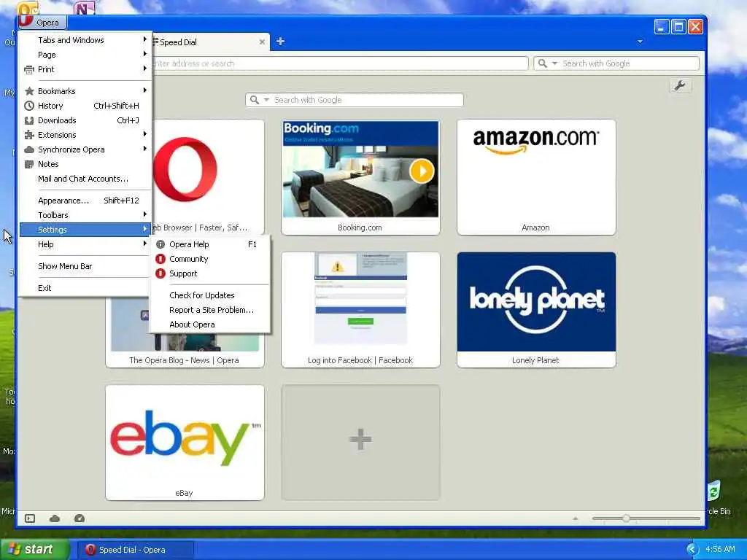Click the Opera Turbo speedometer icon

tap(80, 518)
